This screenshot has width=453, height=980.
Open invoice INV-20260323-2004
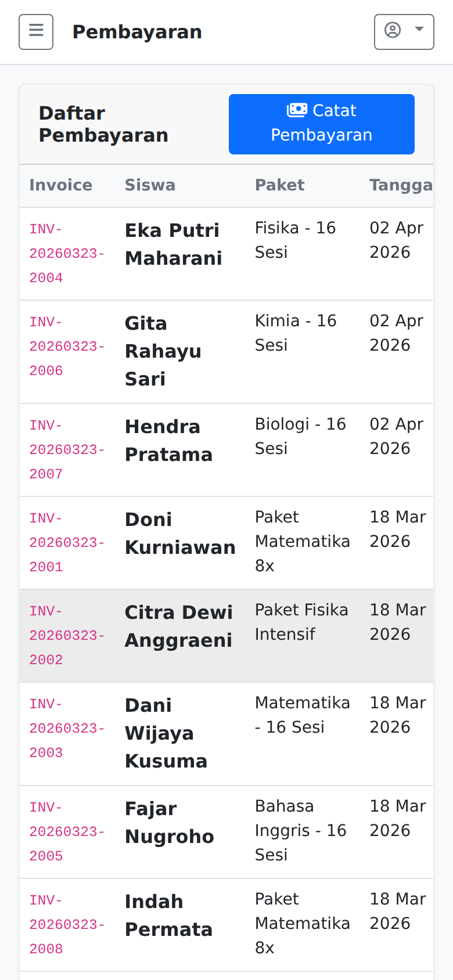click(x=66, y=254)
